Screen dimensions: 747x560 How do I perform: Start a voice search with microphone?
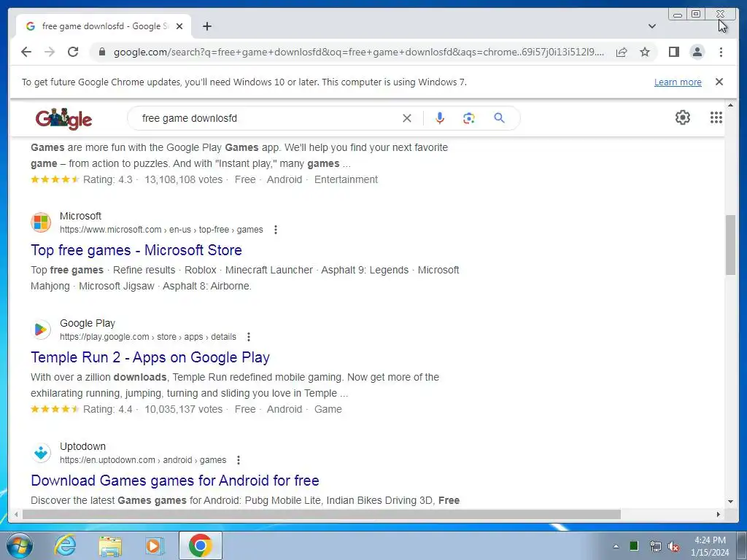click(440, 118)
